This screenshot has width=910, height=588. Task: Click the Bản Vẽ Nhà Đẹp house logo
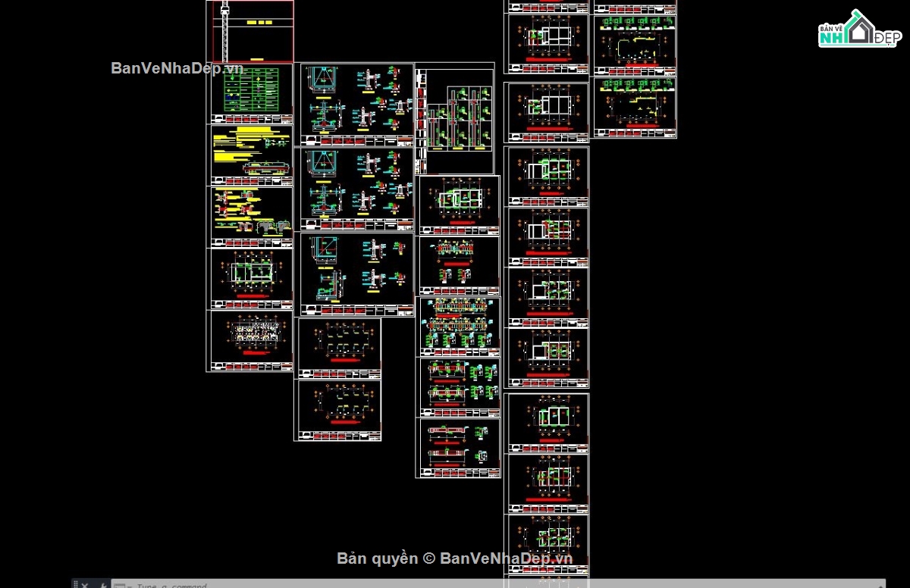858,30
